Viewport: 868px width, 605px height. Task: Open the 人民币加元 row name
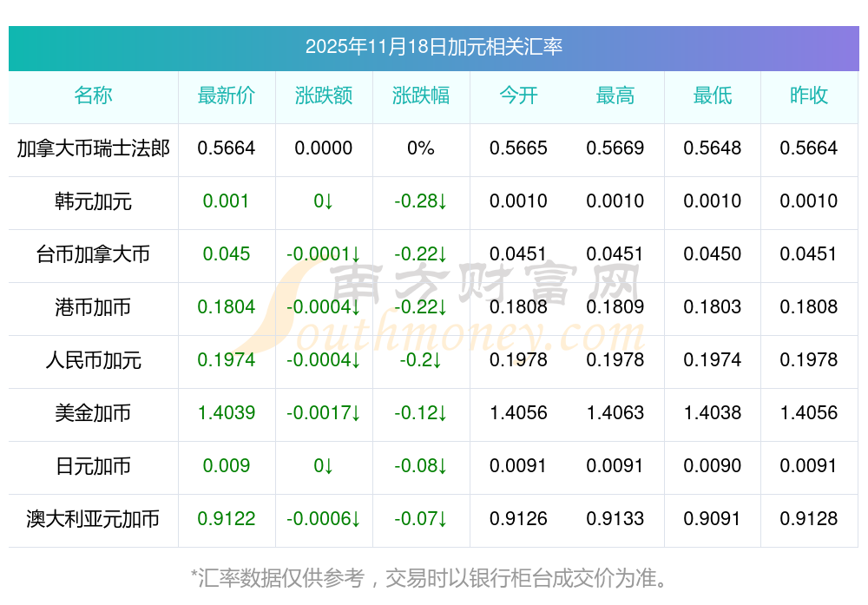[93, 361]
